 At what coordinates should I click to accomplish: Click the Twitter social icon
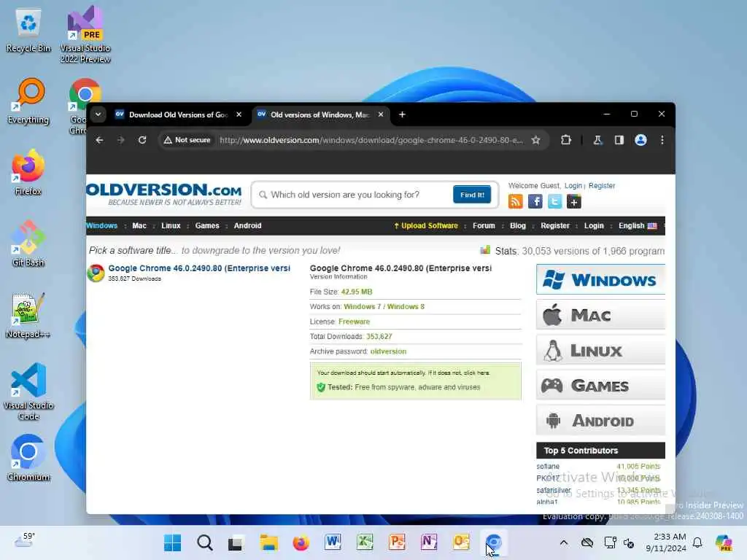point(554,201)
